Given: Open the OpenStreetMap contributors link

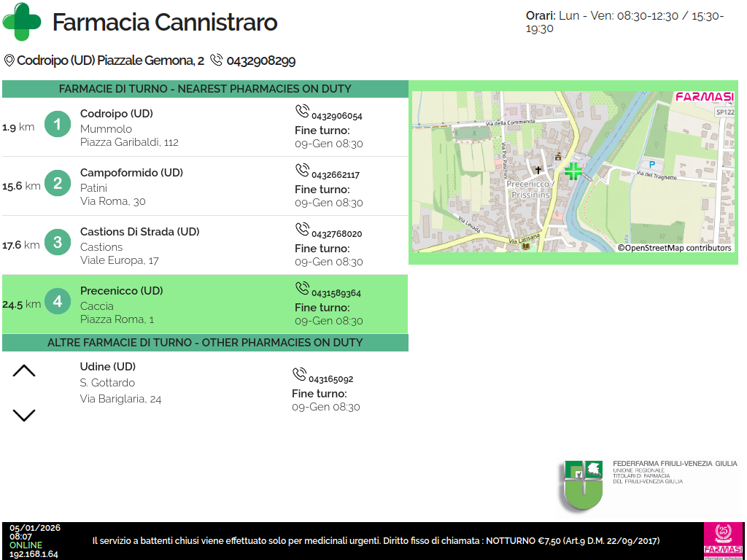Looking at the screenshot, I should (x=674, y=248).
